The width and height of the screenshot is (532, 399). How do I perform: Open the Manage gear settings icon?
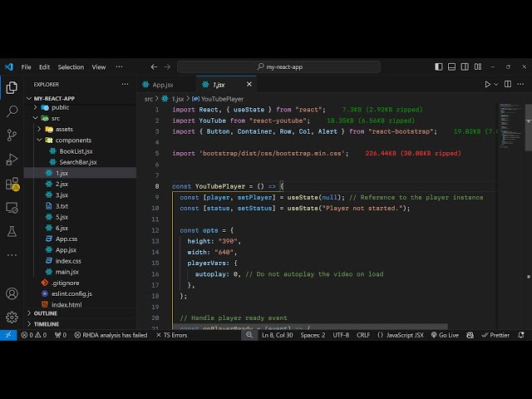[x=12, y=317]
